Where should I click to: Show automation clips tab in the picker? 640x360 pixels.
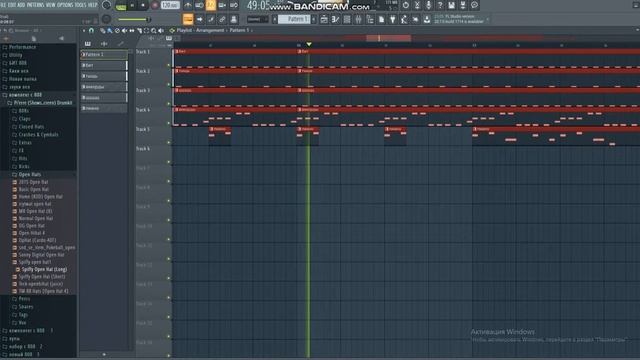coord(120,44)
